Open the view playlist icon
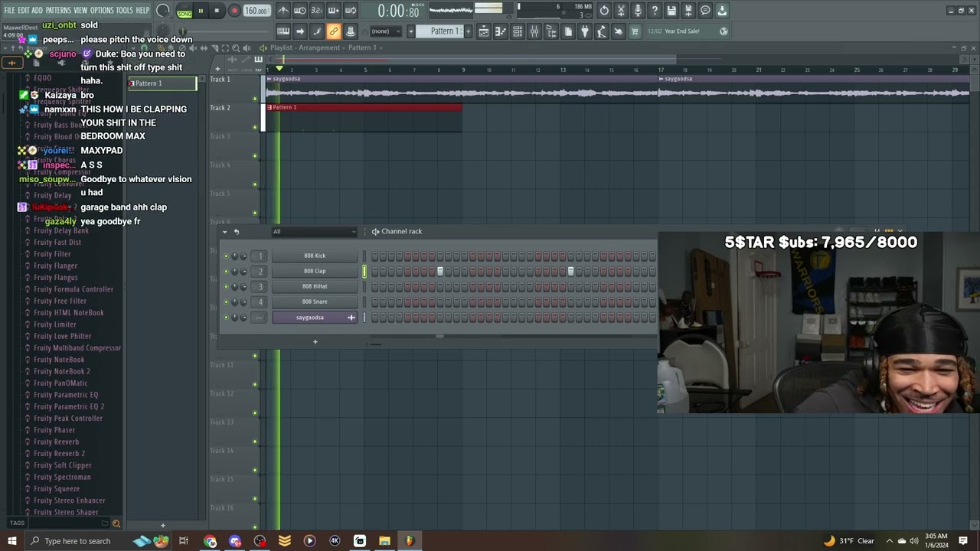The width and height of the screenshot is (980, 551). [x=483, y=31]
